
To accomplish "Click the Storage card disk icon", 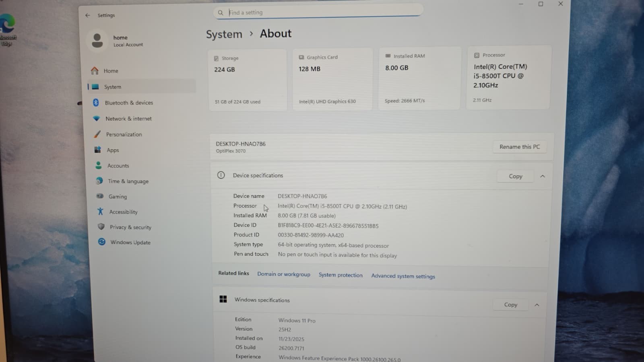I will tap(216, 58).
